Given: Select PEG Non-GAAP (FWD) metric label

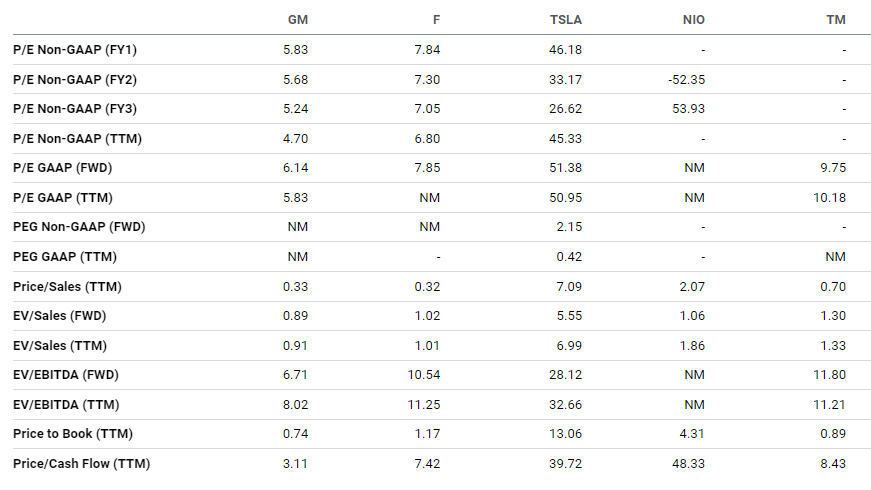Looking at the screenshot, I should (x=79, y=227).
